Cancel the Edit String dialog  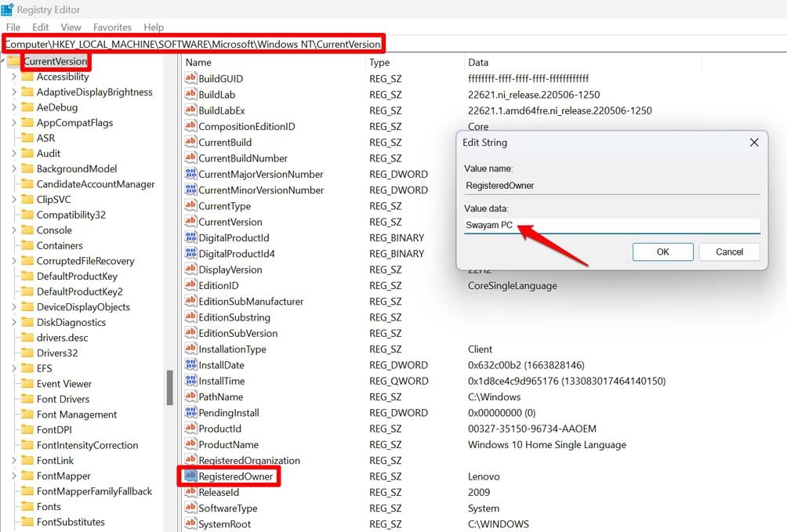(x=729, y=252)
